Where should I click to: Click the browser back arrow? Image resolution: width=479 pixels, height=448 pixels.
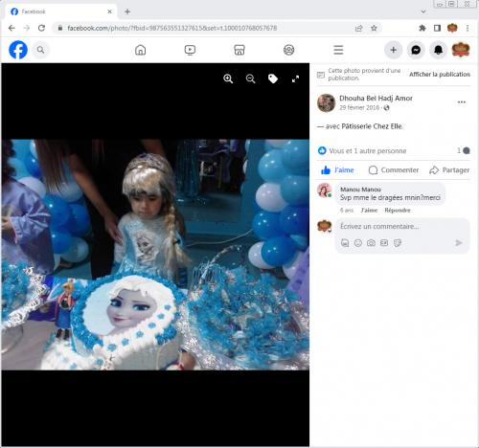click(11, 28)
